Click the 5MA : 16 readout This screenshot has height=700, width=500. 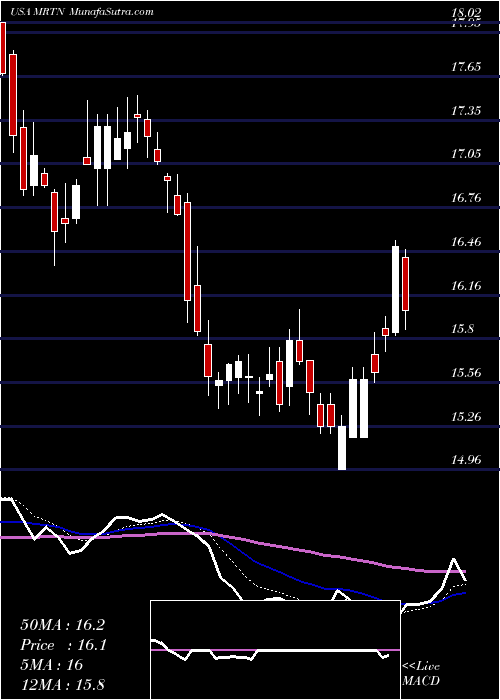(52, 665)
